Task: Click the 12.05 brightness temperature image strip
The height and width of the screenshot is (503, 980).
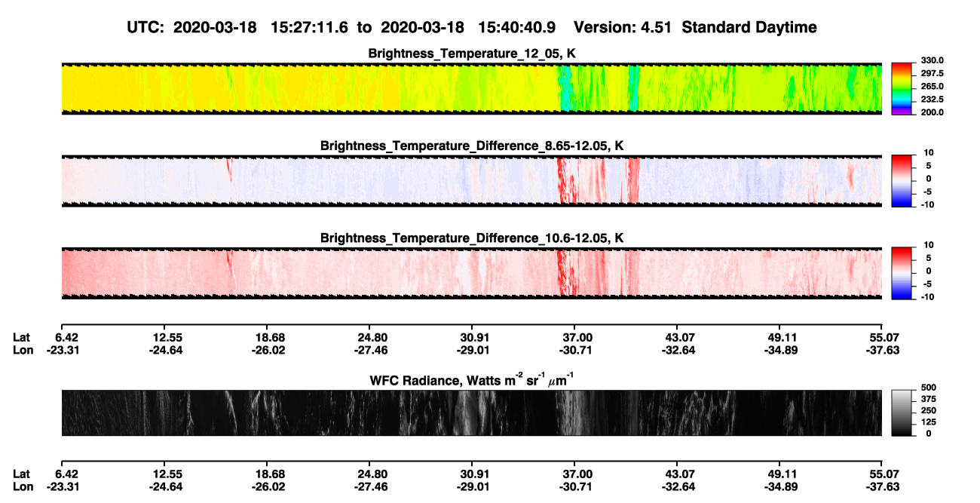Action: (472, 88)
